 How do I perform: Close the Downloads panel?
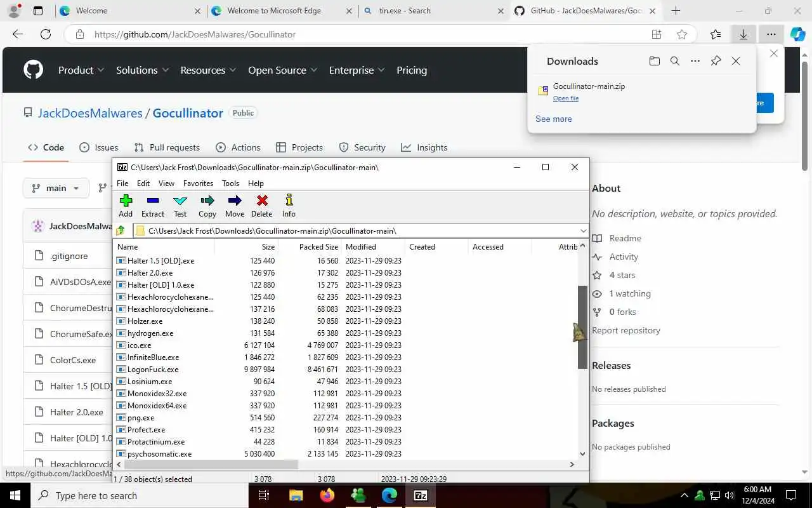pos(736,61)
